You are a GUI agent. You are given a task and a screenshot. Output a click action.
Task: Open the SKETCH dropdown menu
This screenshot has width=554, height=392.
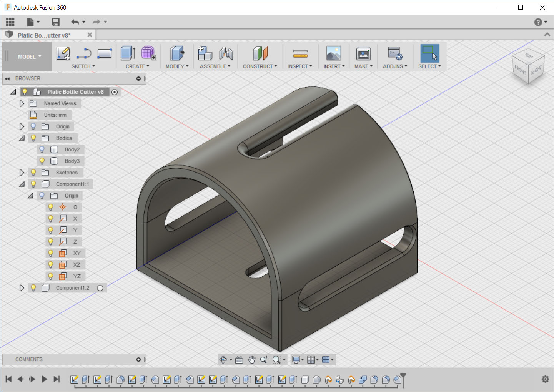tap(83, 66)
